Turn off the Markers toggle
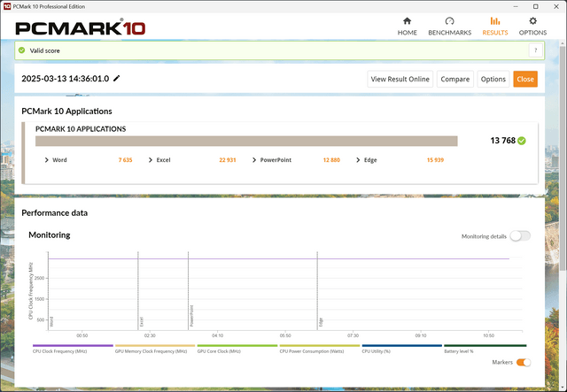The height and width of the screenshot is (392, 567). [x=524, y=363]
